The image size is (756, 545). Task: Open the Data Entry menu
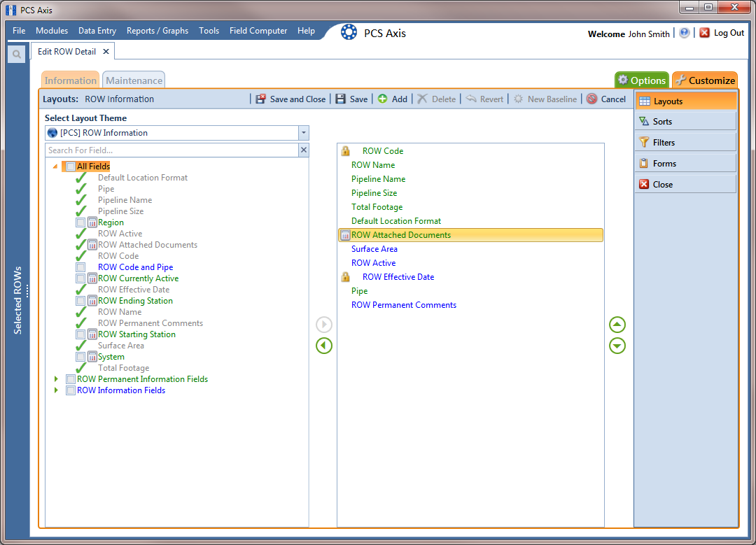pos(97,30)
